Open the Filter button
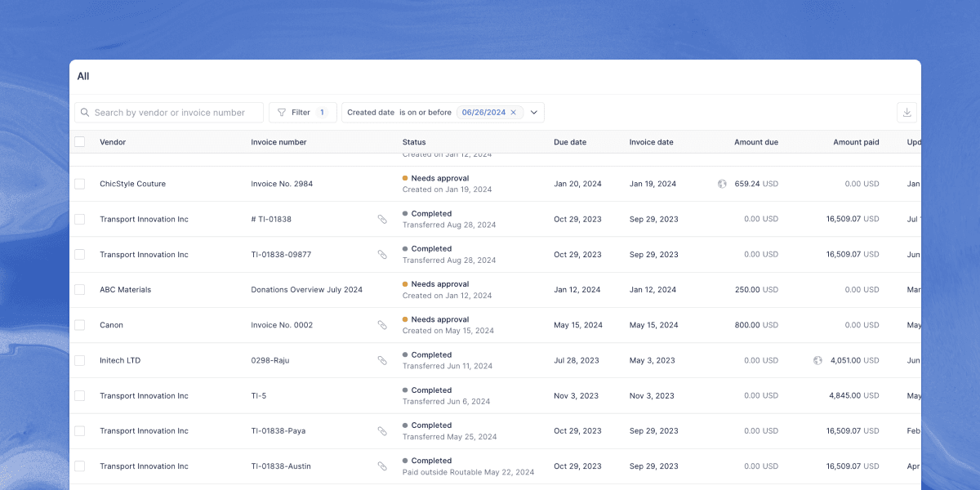980x490 pixels. [x=302, y=113]
